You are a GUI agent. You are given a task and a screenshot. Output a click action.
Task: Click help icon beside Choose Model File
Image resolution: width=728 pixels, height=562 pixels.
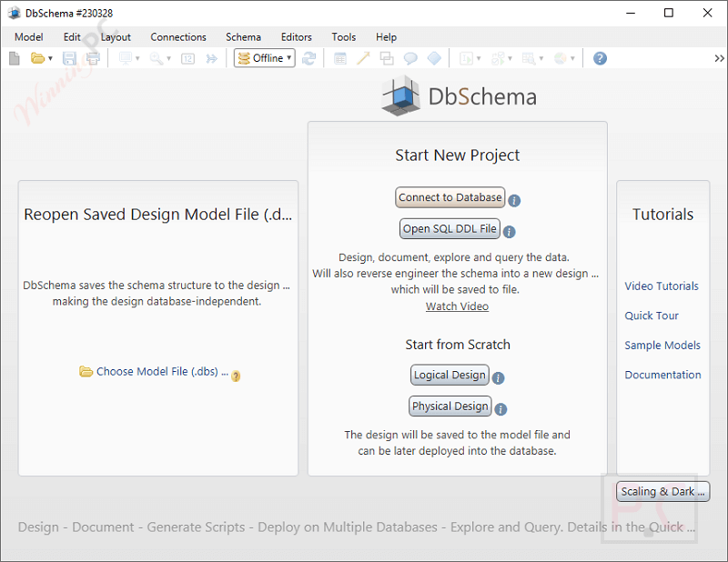click(236, 376)
